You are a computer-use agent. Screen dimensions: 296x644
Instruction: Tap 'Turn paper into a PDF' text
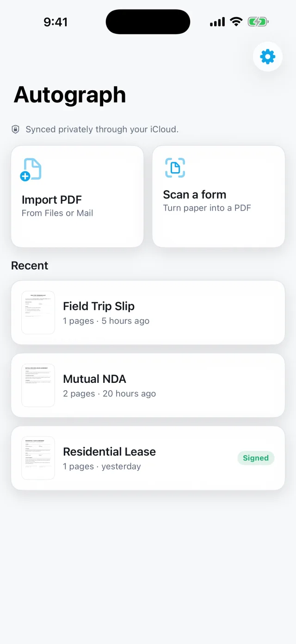click(207, 208)
